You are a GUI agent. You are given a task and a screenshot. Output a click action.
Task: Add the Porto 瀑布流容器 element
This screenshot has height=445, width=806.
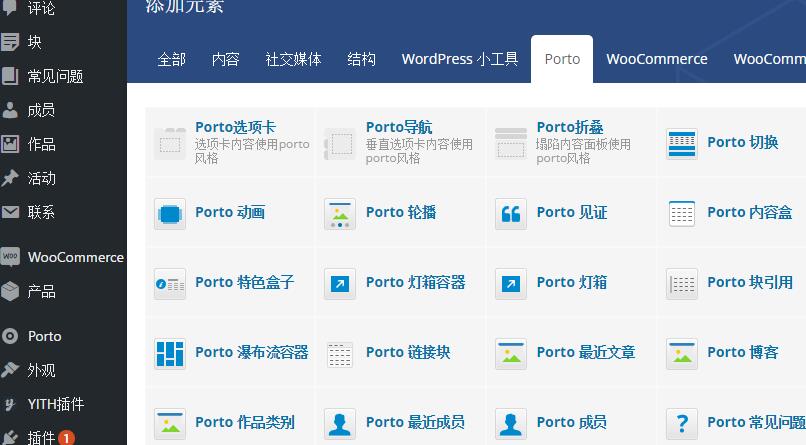[x=230, y=353]
